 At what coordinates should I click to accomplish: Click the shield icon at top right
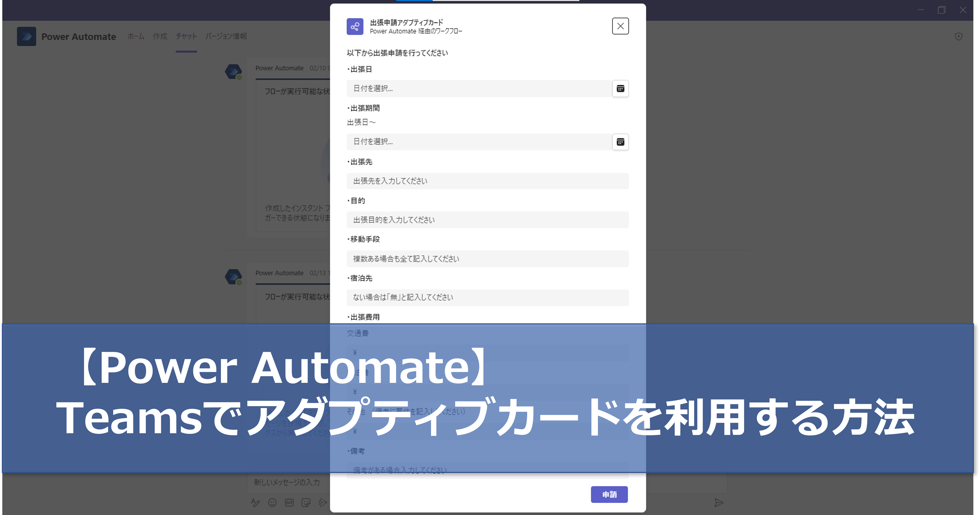958,36
